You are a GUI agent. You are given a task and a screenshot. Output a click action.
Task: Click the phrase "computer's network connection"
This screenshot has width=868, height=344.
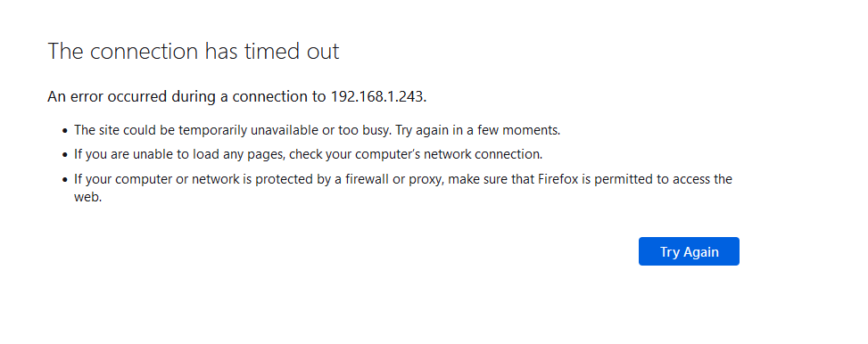[x=449, y=154]
